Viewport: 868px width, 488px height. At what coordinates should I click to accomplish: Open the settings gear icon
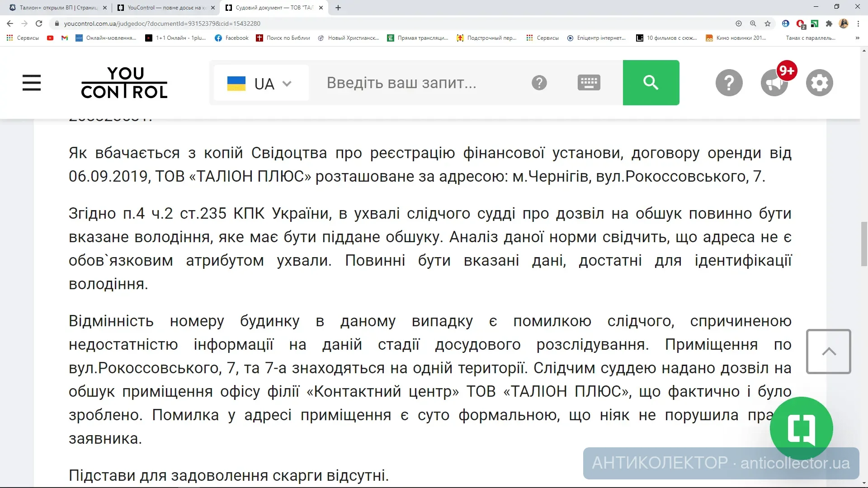tap(819, 83)
